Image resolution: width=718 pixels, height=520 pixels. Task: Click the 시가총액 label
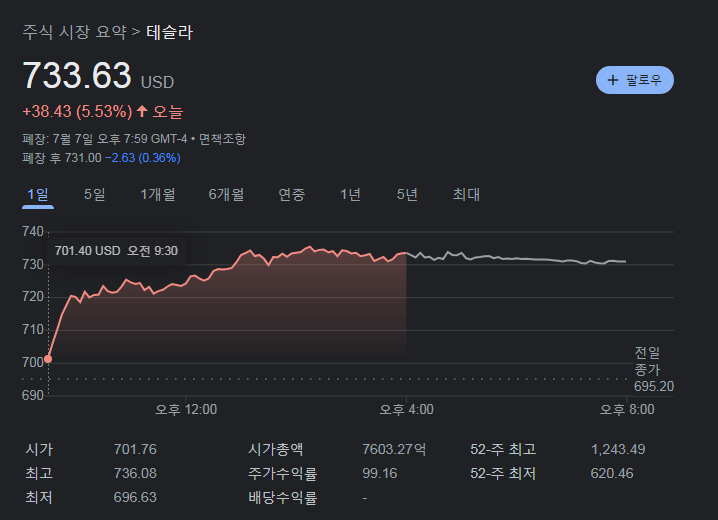pos(275,449)
